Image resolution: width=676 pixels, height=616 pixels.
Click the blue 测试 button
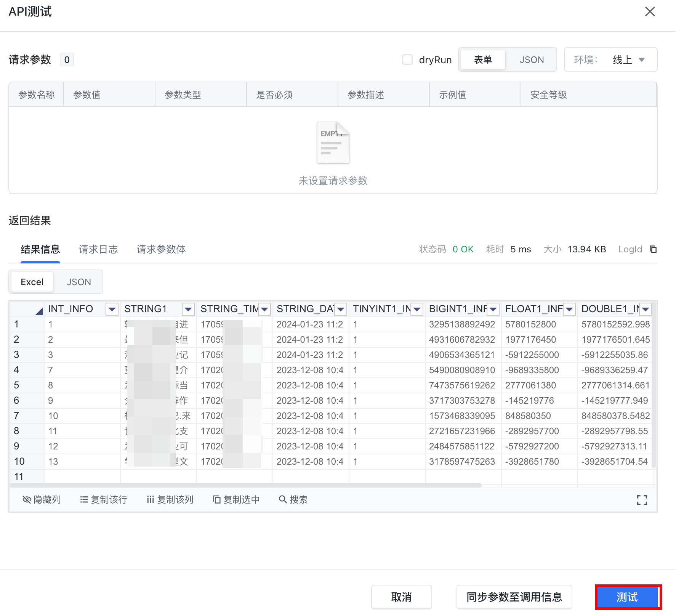(x=627, y=597)
